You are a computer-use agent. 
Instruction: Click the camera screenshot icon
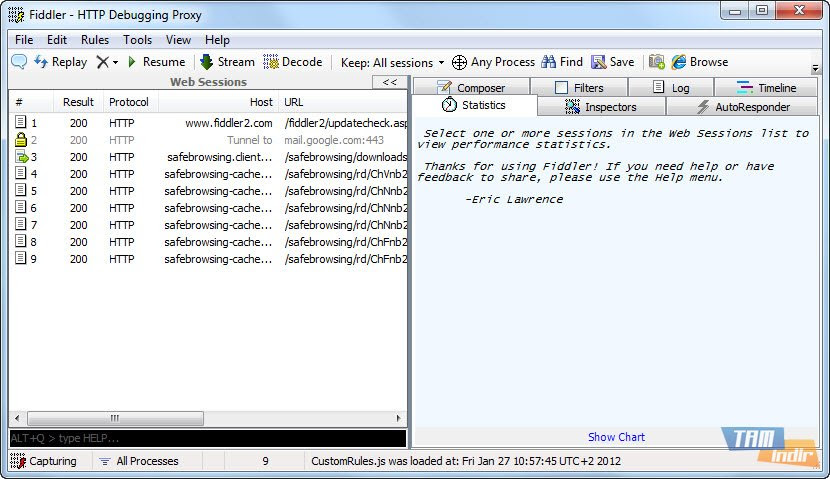point(656,62)
